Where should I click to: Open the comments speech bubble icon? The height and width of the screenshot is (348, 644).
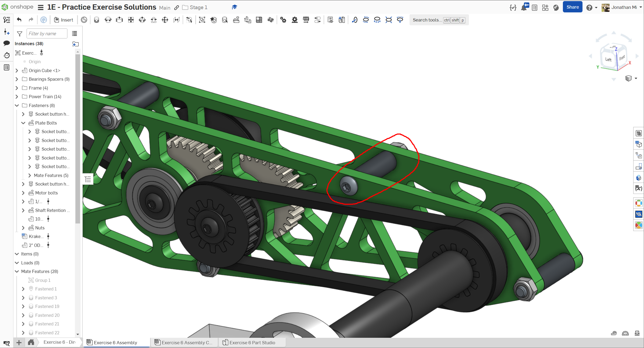coord(6,43)
